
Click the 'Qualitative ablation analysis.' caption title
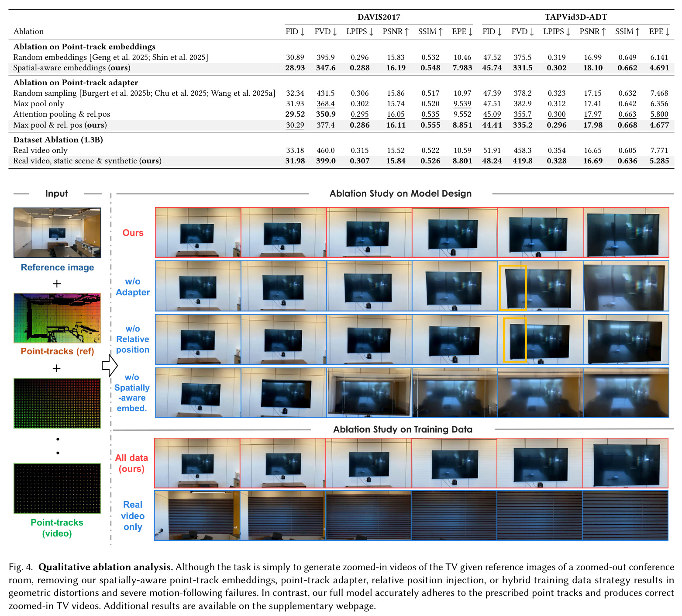tap(106, 567)
